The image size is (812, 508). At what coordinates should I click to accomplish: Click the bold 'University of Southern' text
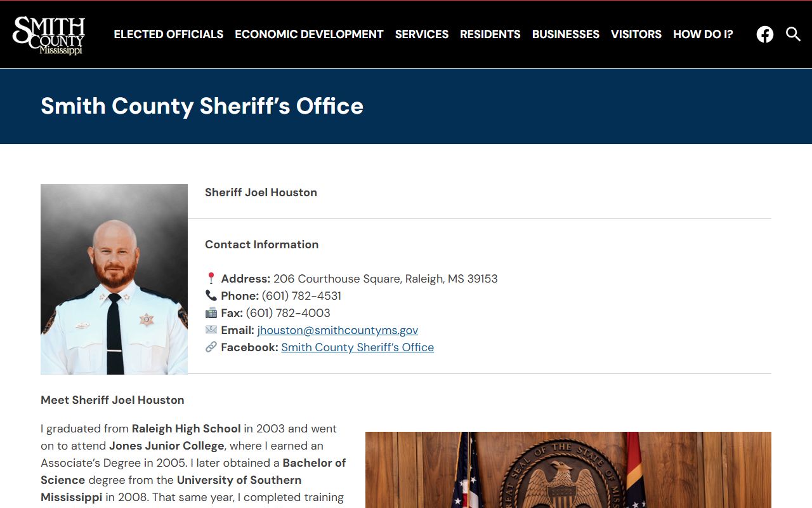pyautogui.click(x=239, y=480)
